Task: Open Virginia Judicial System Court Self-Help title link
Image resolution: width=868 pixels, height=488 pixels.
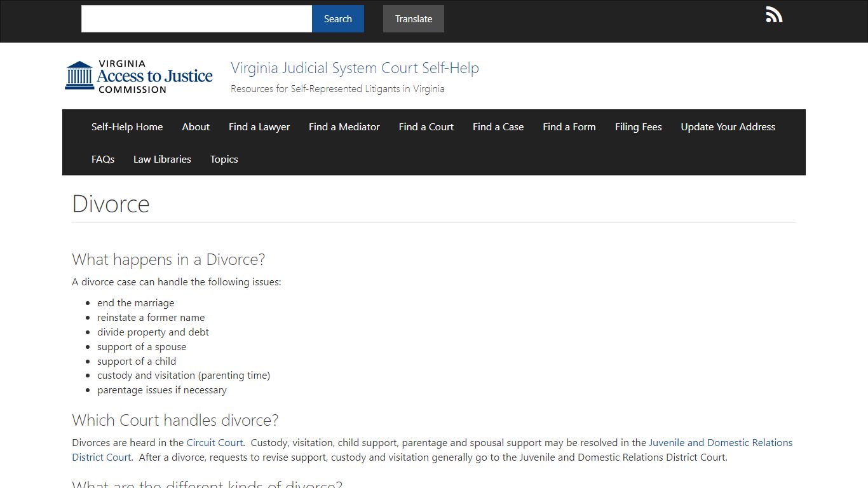Action: [355, 68]
